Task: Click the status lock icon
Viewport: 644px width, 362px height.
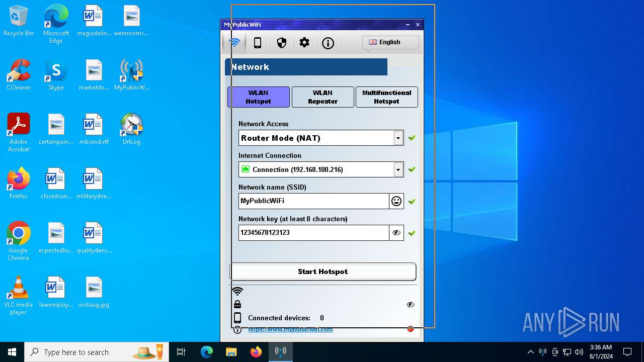Action: 237,304
